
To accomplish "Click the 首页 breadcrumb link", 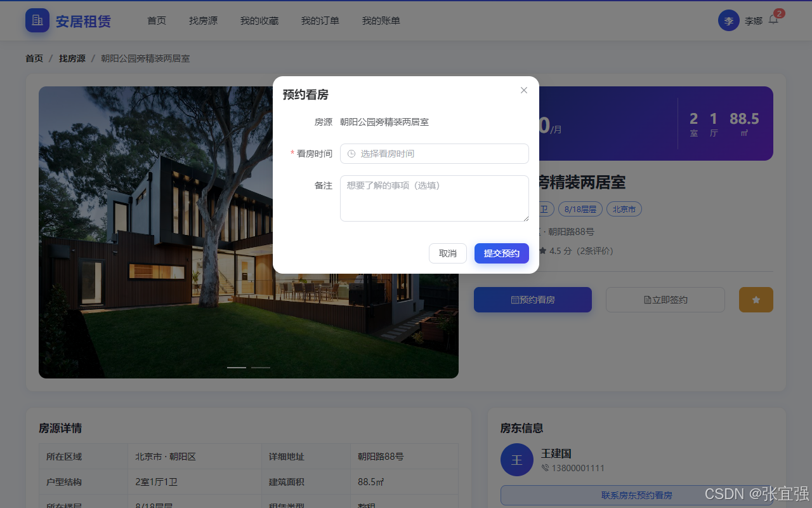I will (34, 58).
